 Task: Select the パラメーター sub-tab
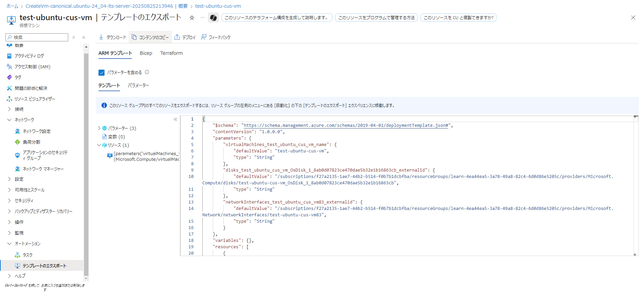138,85
